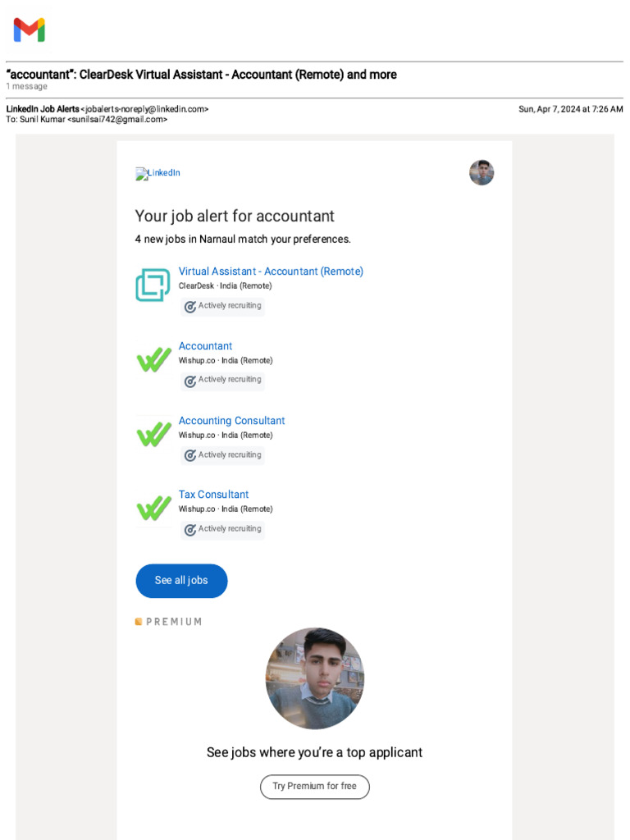The image size is (630, 840).
Task: Click Actively recruiting badge under Tax Consultant
Action: tap(223, 529)
